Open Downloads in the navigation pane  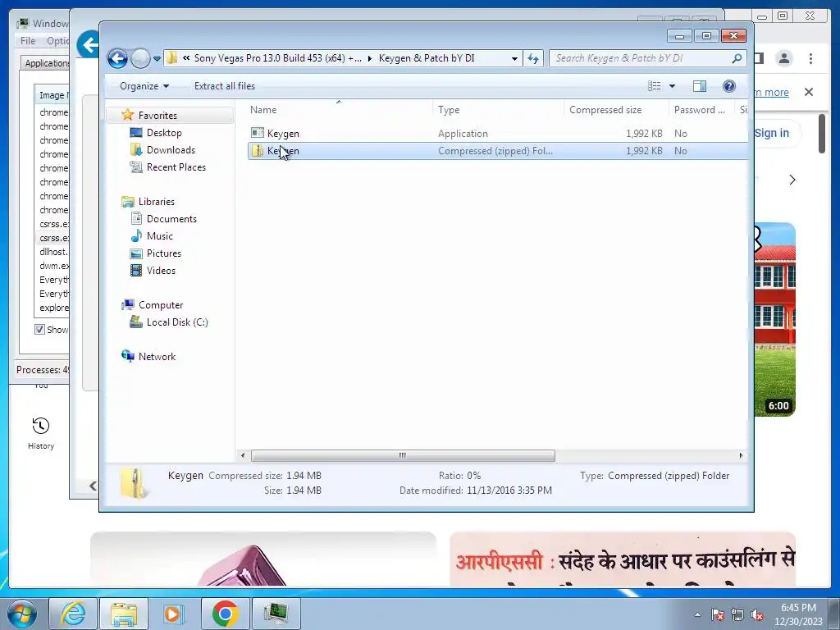coord(171,150)
